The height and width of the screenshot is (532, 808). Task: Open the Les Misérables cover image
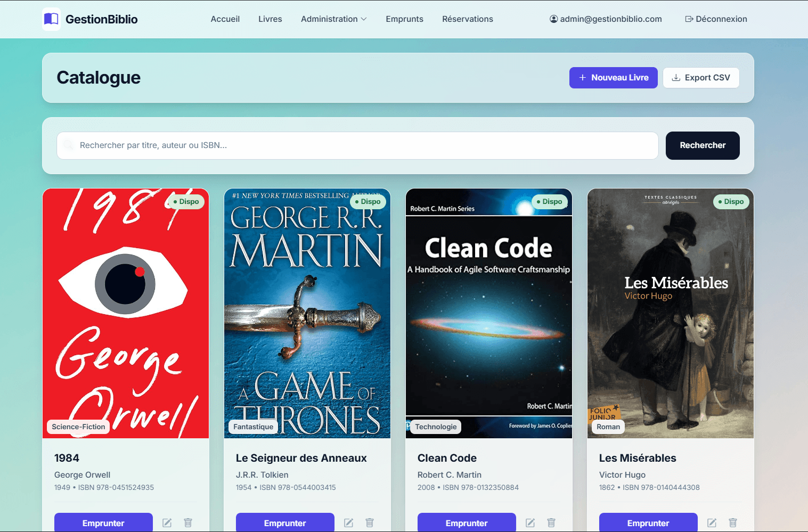point(671,313)
